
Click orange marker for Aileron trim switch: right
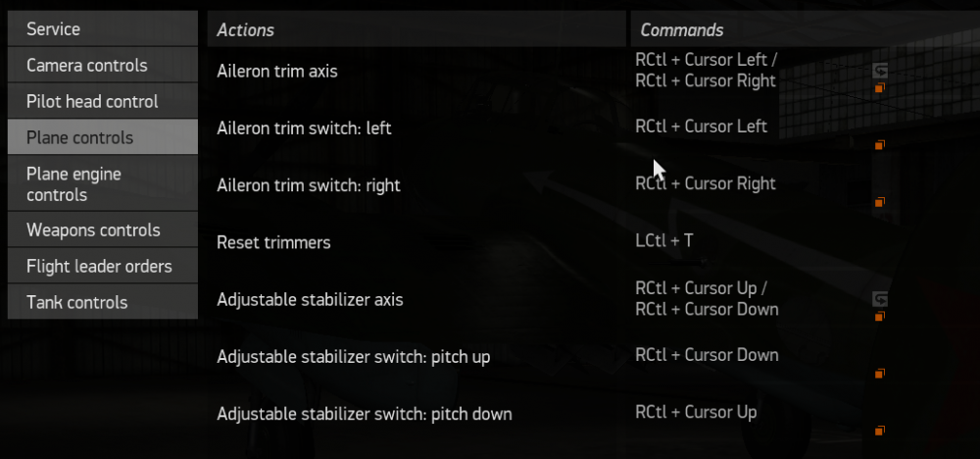point(880,203)
